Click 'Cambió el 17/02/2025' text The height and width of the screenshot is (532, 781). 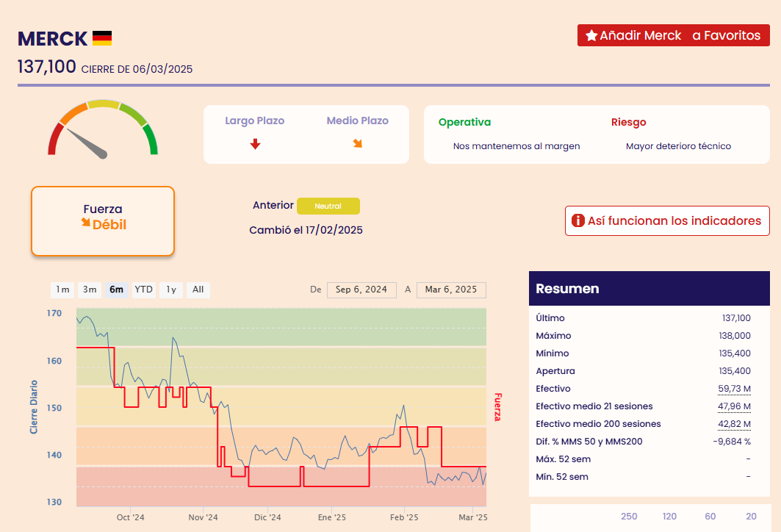pos(306,230)
